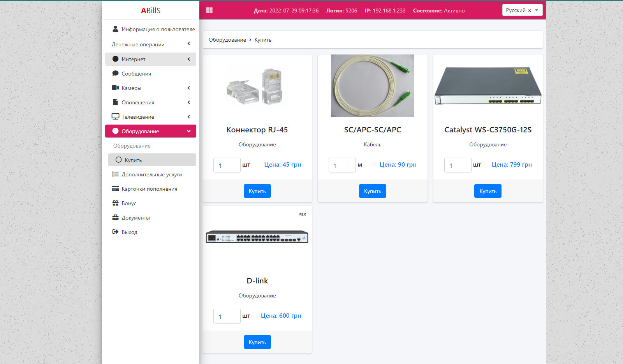The width and height of the screenshot is (623, 364).
Task: Click the Catalyst WS-C3750G-12S product image
Action: tap(488, 86)
